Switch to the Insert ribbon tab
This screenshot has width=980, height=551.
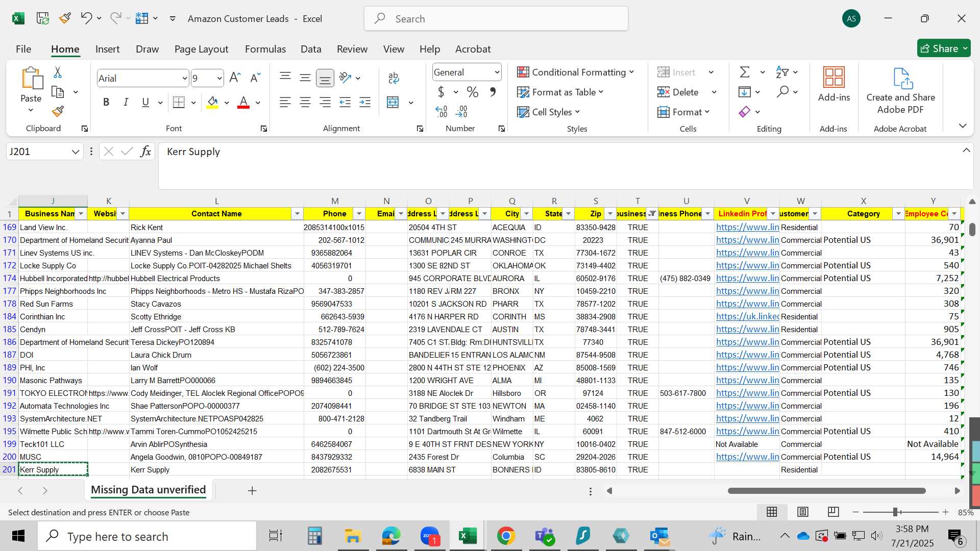107,49
